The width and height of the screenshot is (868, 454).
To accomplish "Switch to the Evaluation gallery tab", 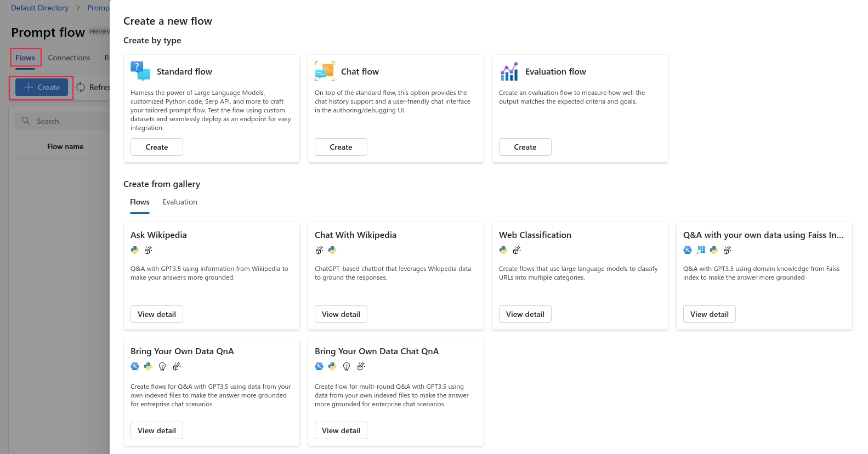I will tap(180, 202).
